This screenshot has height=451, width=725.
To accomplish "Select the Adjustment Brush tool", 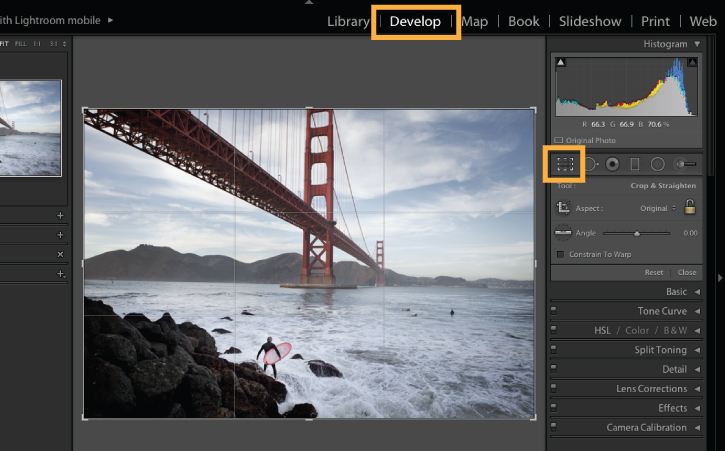I will point(685,164).
